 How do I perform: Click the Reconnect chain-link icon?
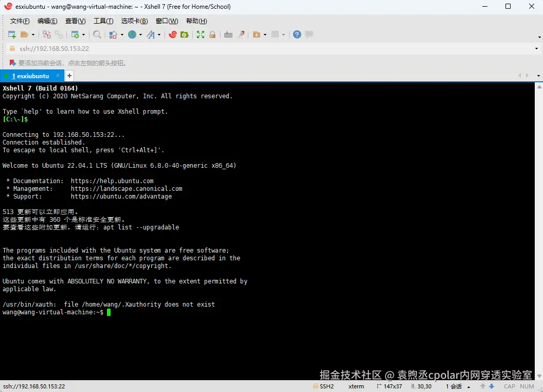59,34
